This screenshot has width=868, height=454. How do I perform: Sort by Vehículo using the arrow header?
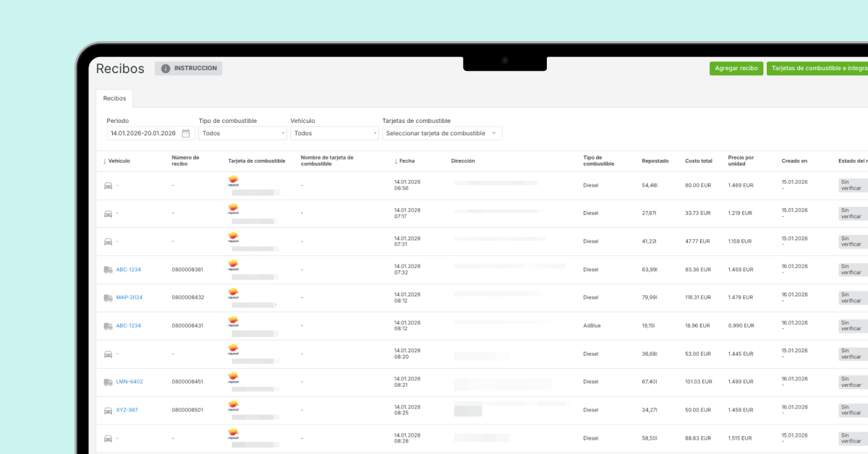117,160
